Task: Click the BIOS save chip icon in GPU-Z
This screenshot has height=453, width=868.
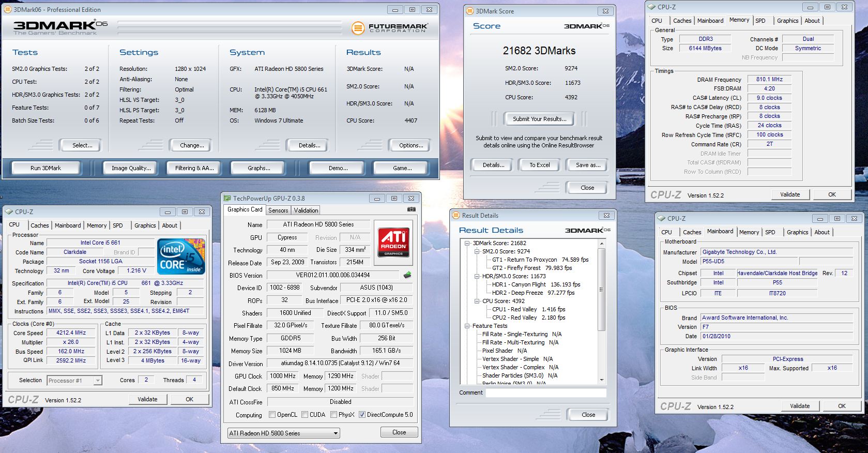Action: [407, 275]
